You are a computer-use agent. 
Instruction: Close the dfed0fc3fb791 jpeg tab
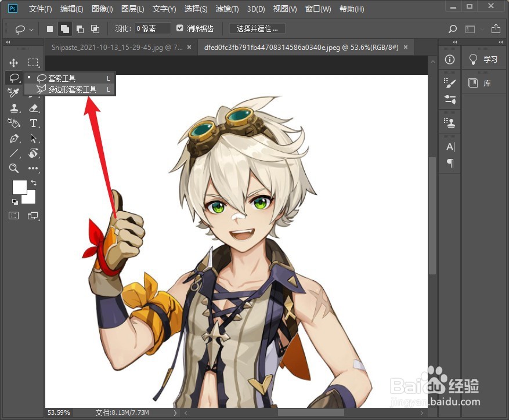pyautogui.click(x=406, y=48)
